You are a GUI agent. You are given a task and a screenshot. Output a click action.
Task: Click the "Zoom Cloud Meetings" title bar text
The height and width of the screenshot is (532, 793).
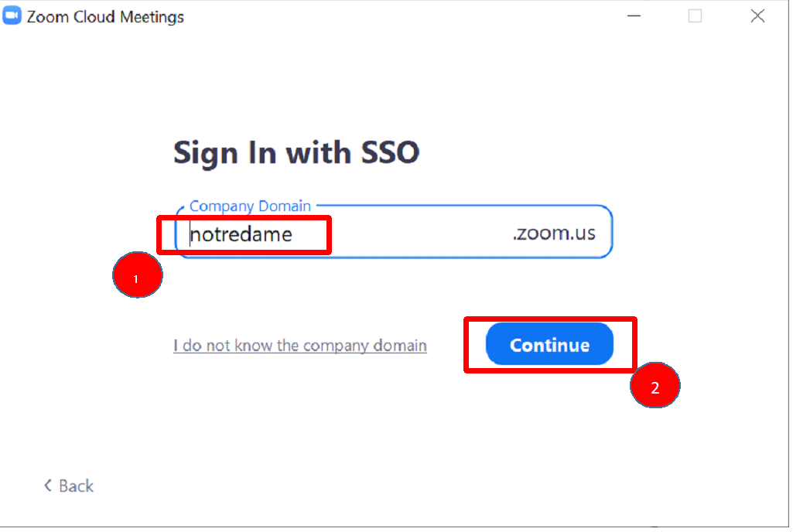coord(105,16)
